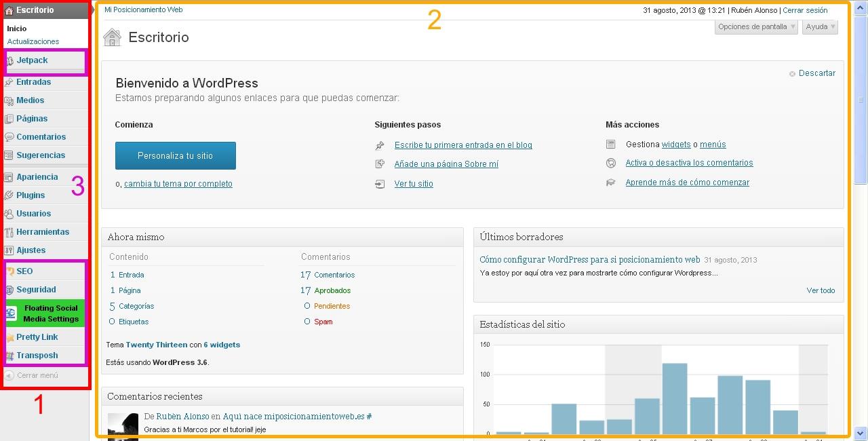Open Comentarios via the speech bubble icon
The height and width of the screenshot is (441, 868).
(x=9, y=136)
